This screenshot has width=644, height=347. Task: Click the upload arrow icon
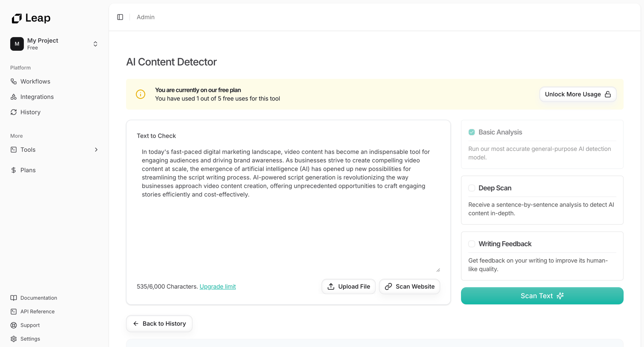pos(331,286)
